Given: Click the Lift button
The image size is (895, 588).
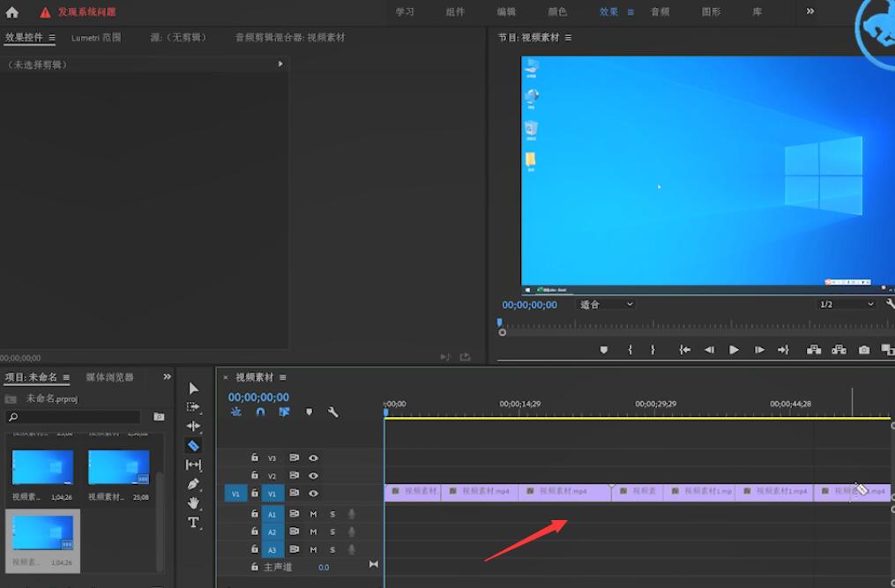Looking at the screenshot, I should coord(814,350).
